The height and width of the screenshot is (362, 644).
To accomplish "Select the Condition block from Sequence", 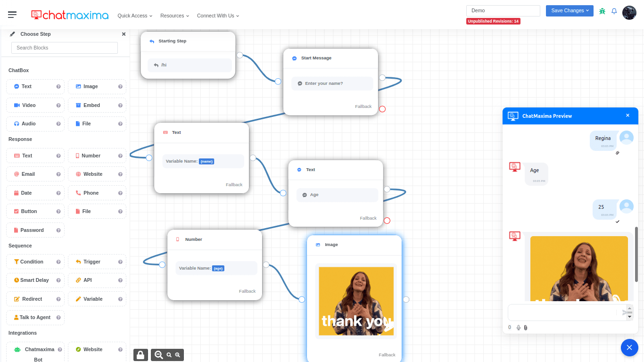I will coord(32,262).
